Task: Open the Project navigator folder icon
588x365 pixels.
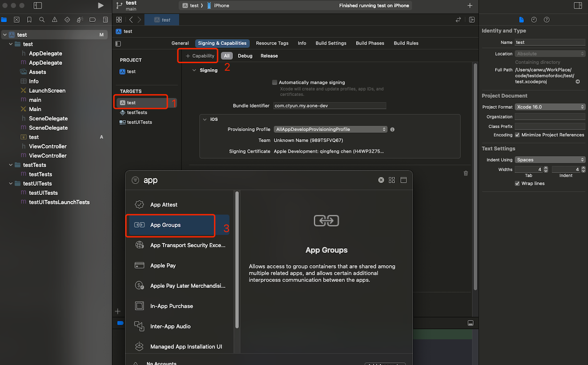Action: point(4,20)
